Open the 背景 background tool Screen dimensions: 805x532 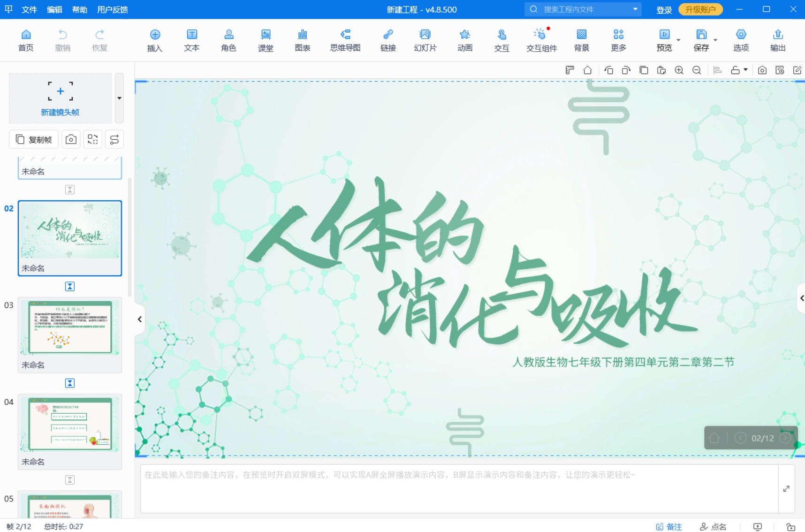(582, 40)
